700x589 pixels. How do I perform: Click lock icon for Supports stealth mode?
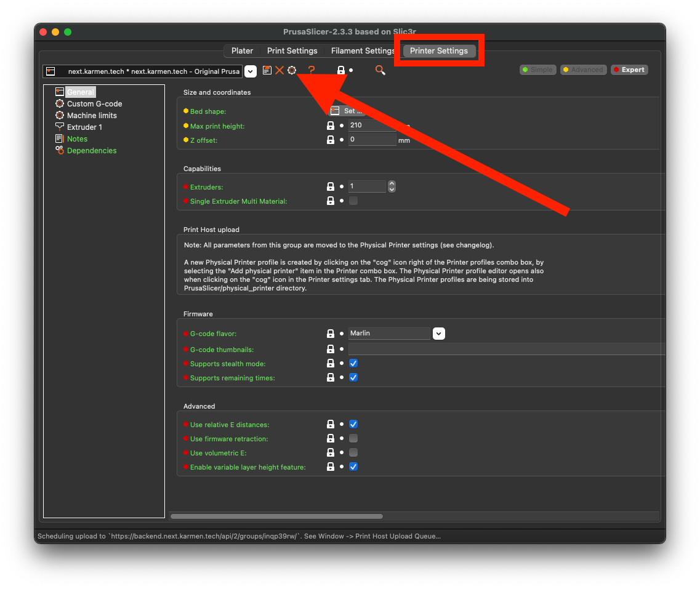(331, 363)
